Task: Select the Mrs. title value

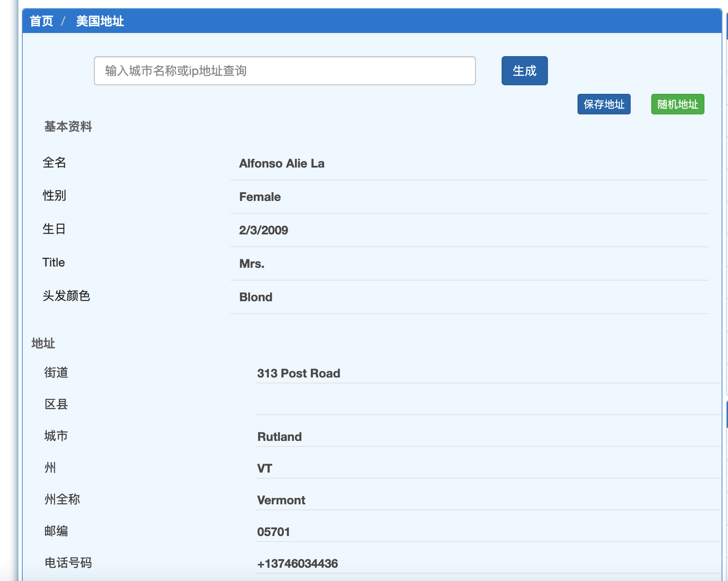Action: point(252,264)
